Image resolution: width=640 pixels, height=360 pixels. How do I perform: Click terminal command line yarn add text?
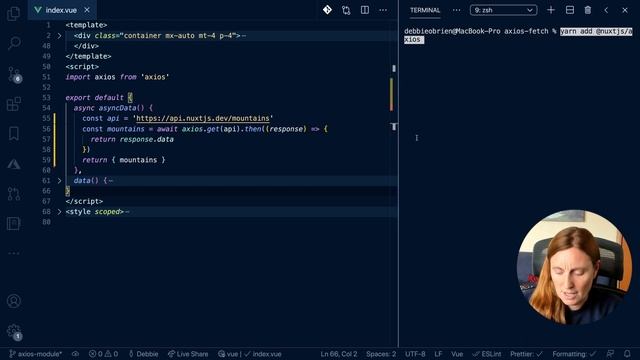518,36
